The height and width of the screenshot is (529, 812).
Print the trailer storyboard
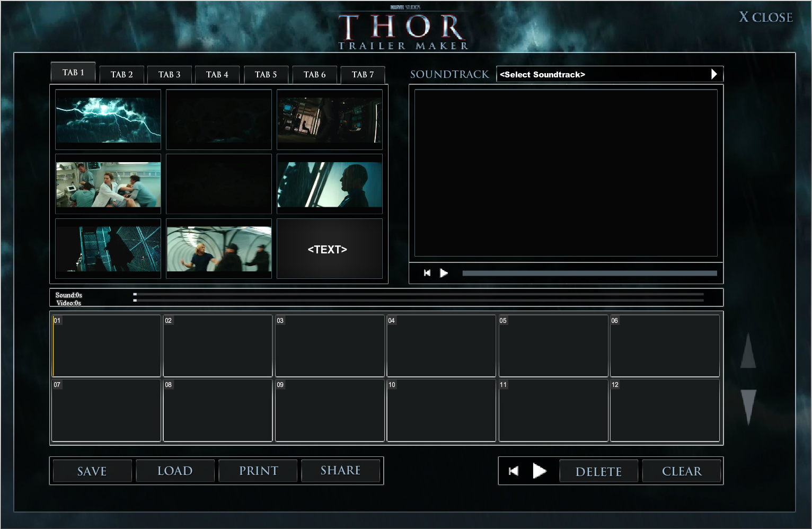(259, 471)
